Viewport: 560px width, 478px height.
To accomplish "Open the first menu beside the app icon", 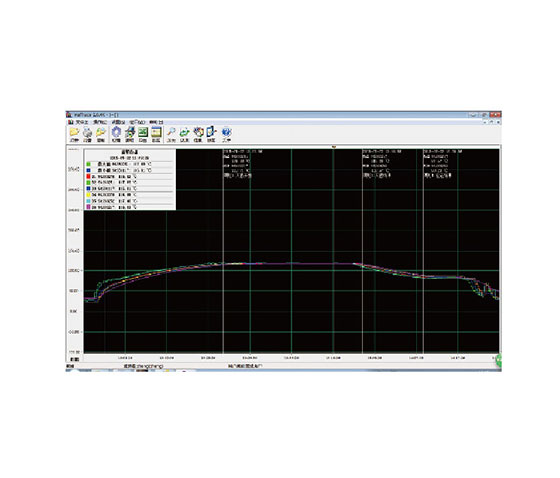I will click(x=82, y=122).
